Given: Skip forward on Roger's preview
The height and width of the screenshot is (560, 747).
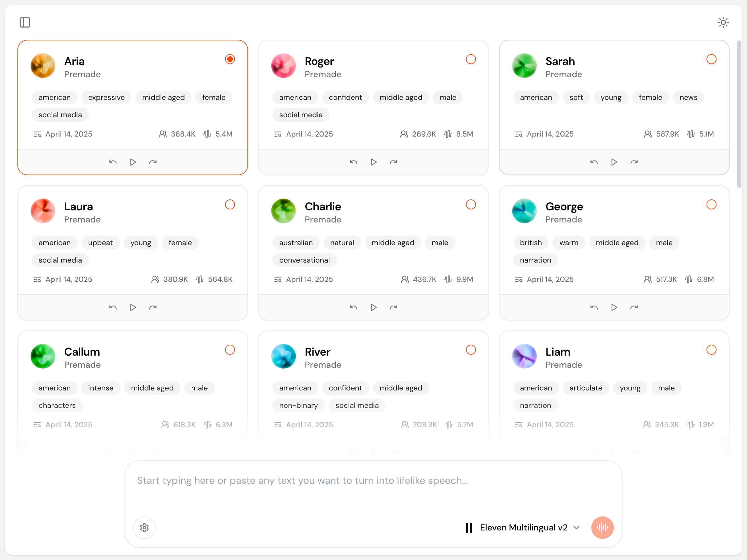Looking at the screenshot, I should click(393, 162).
